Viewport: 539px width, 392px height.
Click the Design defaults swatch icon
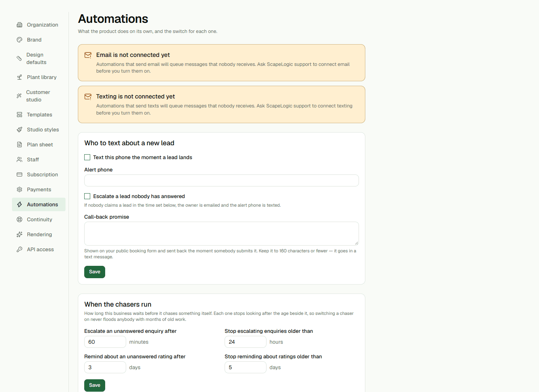click(19, 58)
